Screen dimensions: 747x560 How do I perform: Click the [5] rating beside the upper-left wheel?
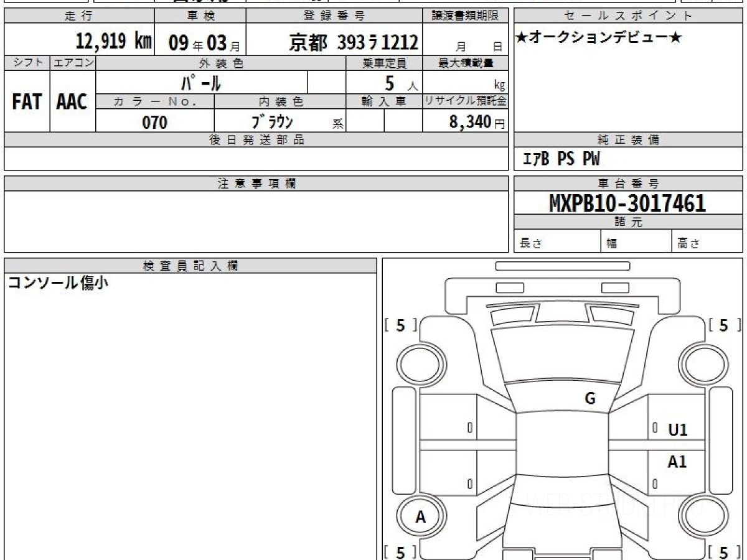[x=400, y=325]
